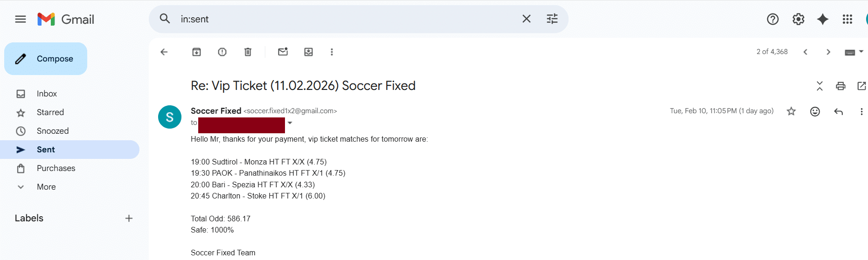868x260 pixels.
Task: Collapse all messages in conversation
Action: 819,86
